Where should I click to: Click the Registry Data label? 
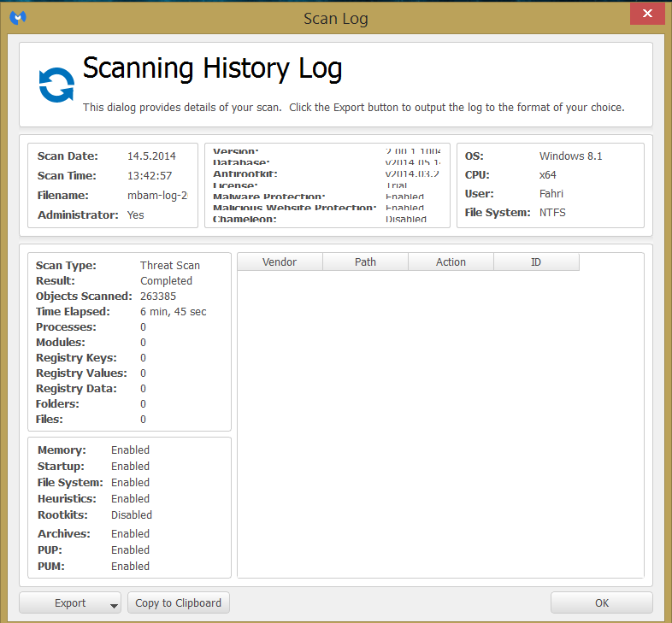(x=76, y=389)
